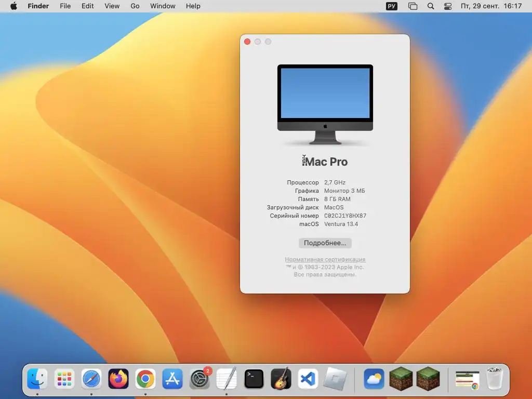Open the App Store icon

172,379
